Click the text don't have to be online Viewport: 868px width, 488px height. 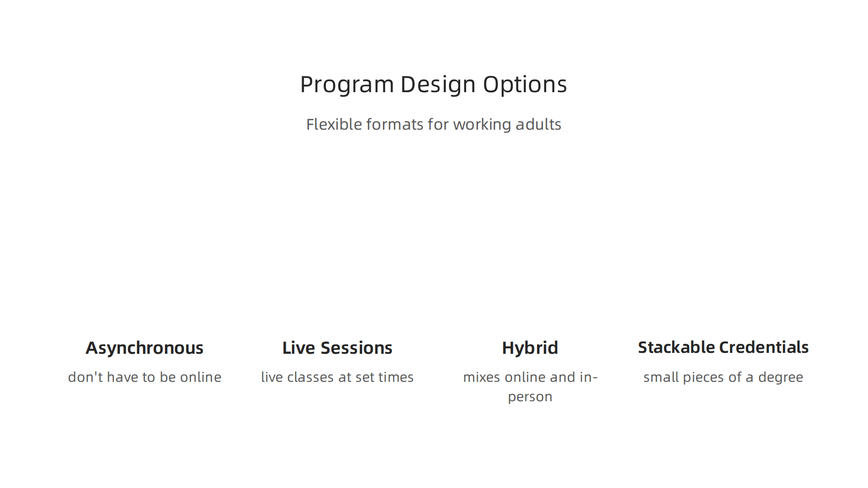tap(145, 377)
